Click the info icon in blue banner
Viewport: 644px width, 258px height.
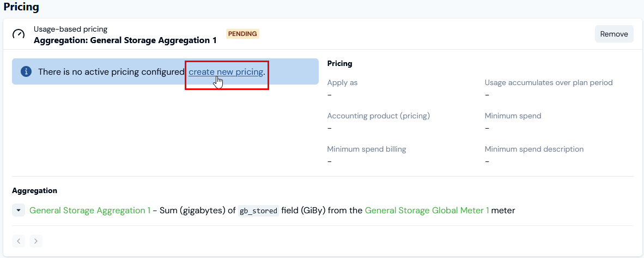(x=26, y=71)
